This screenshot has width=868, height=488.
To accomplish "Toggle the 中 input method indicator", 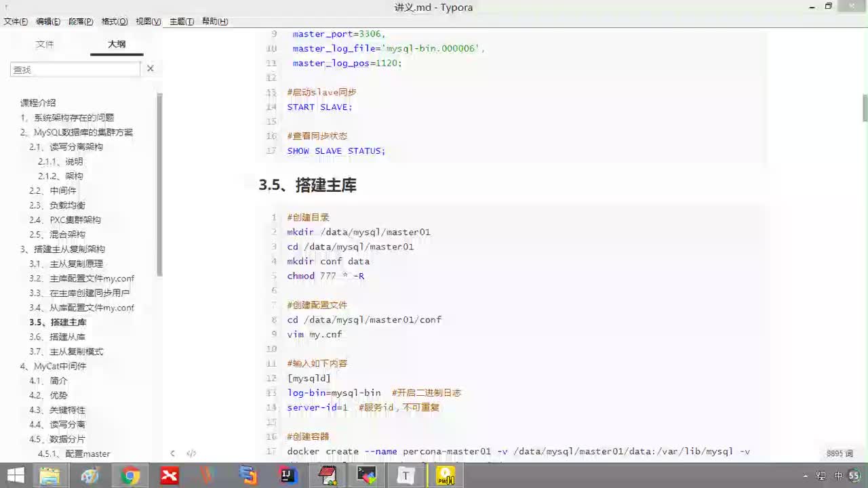I will click(838, 476).
